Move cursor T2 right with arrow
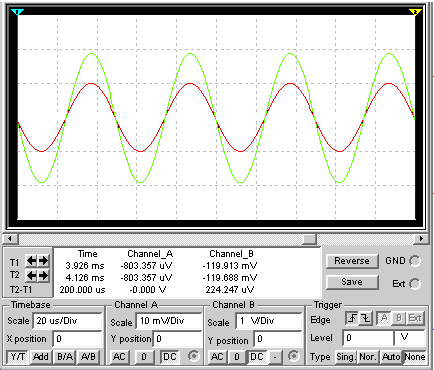 44,275
